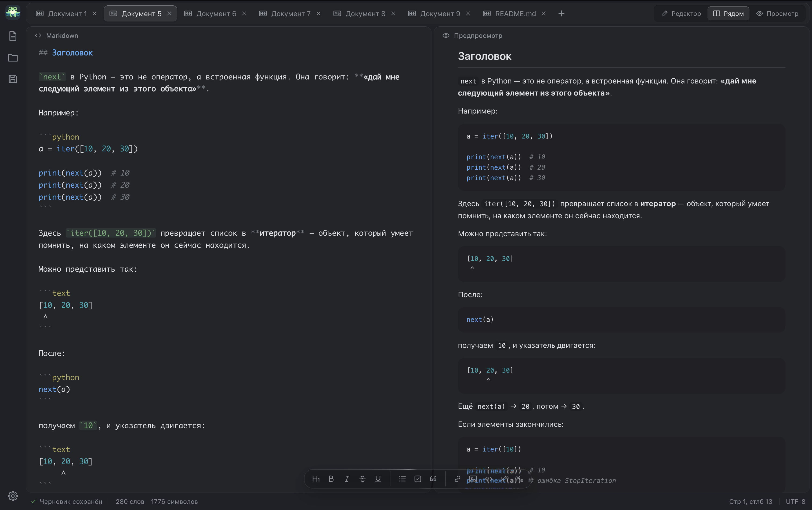Apply superscript formatting from toolbar

pos(504,479)
